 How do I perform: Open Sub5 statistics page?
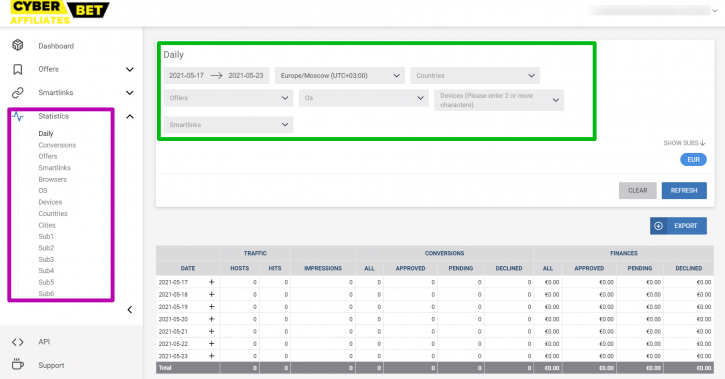tap(46, 282)
